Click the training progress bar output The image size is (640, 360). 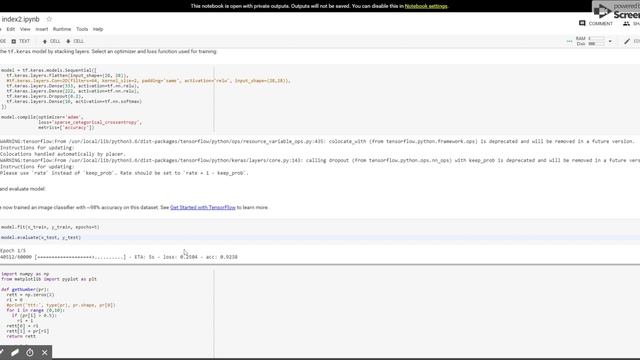pos(119,257)
